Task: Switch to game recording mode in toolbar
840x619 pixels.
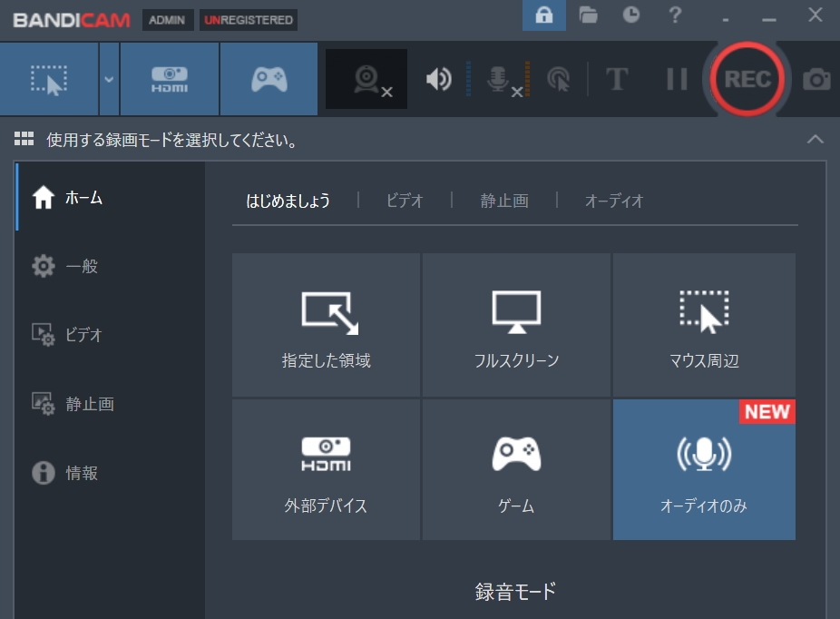Action: (269, 79)
